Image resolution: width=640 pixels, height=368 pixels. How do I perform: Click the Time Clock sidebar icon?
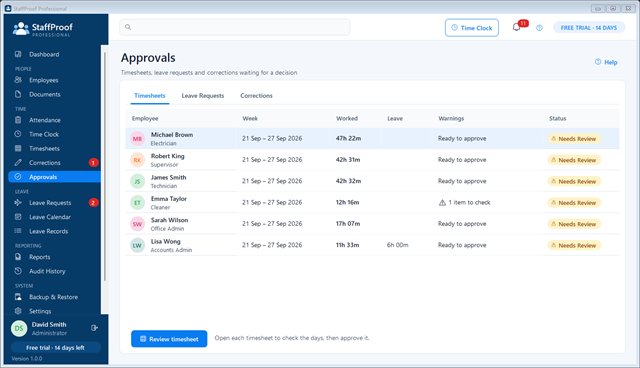pos(18,134)
